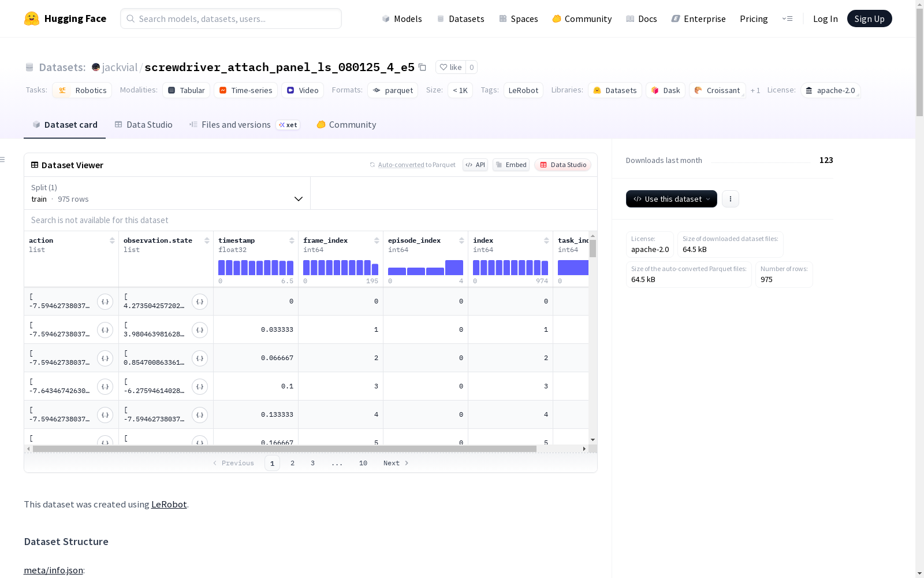This screenshot has height=578, width=924.
Task: Select the parquet format tag
Action: point(393,90)
